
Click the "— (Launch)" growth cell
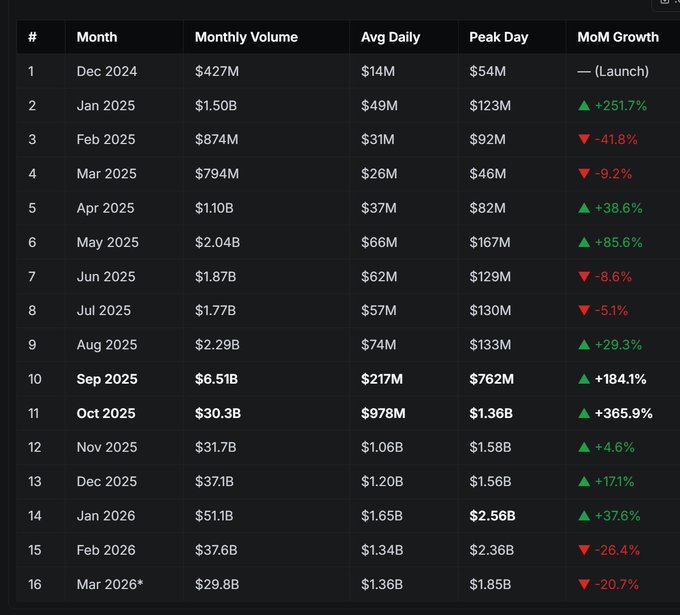tap(613, 71)
